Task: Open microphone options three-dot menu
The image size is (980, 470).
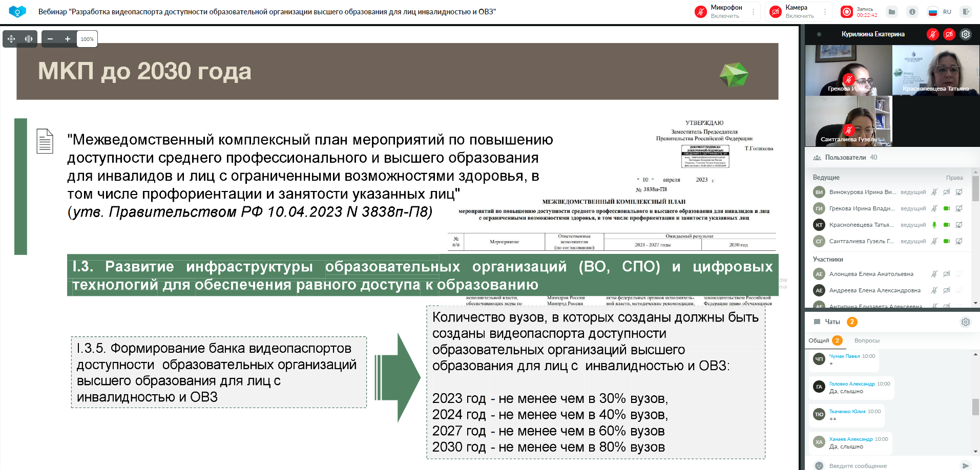Action: click(753, 12)
